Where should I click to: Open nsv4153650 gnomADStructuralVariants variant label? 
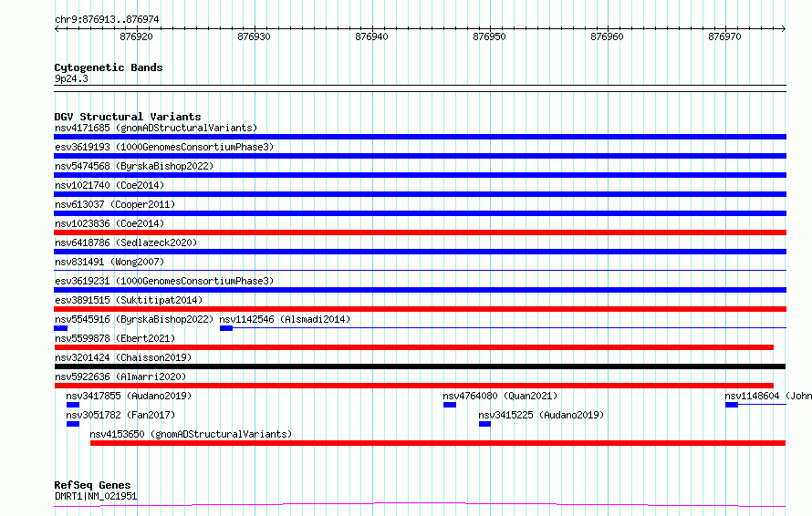point(191,434)
